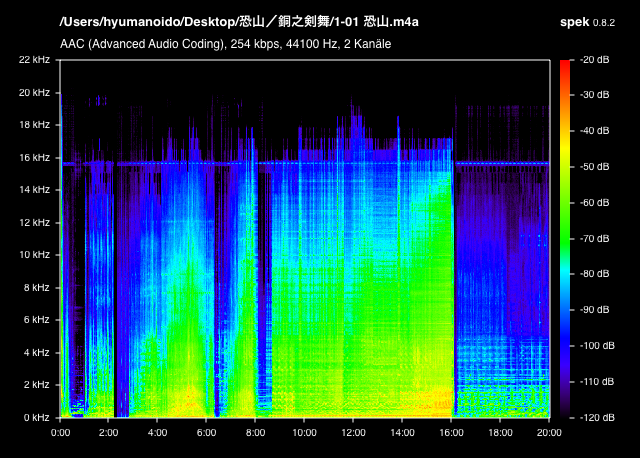The height and width of the screenshot is (458, 640).
Task: Click the 16:00 time axis marker
Action: pos(451,432)
